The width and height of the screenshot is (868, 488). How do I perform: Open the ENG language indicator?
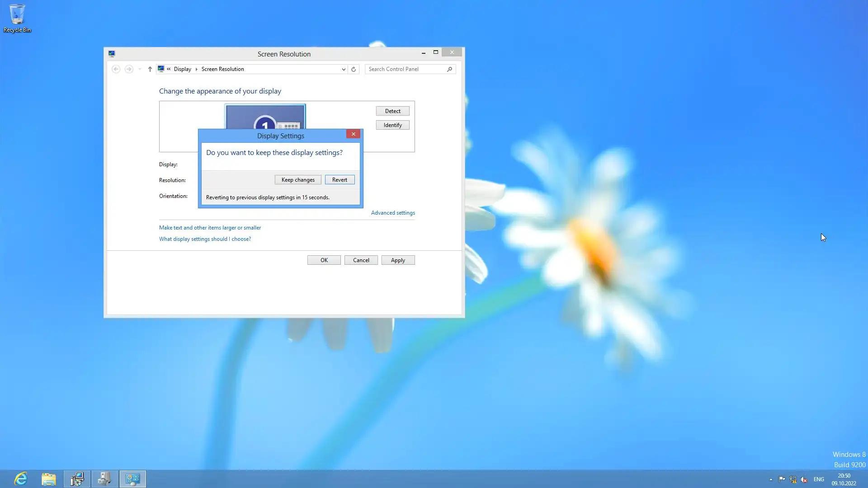coord(819,479)
